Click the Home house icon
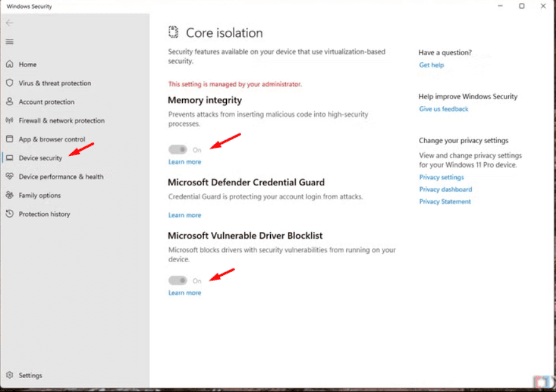This screenshot has width=556, height=392. pyautogui.click(x=9, y=64)
